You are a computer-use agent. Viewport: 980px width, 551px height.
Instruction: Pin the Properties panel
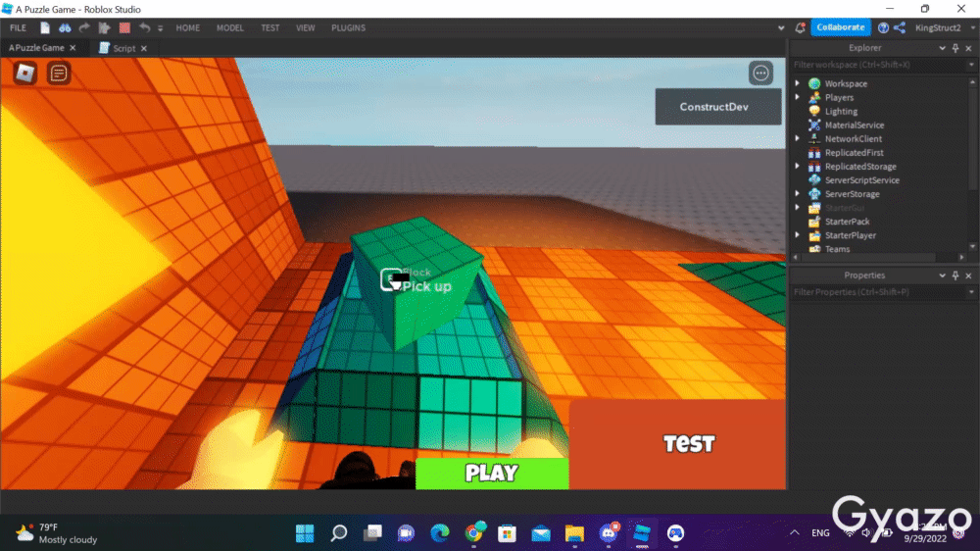pyautogui.click(x=955, y=275)
